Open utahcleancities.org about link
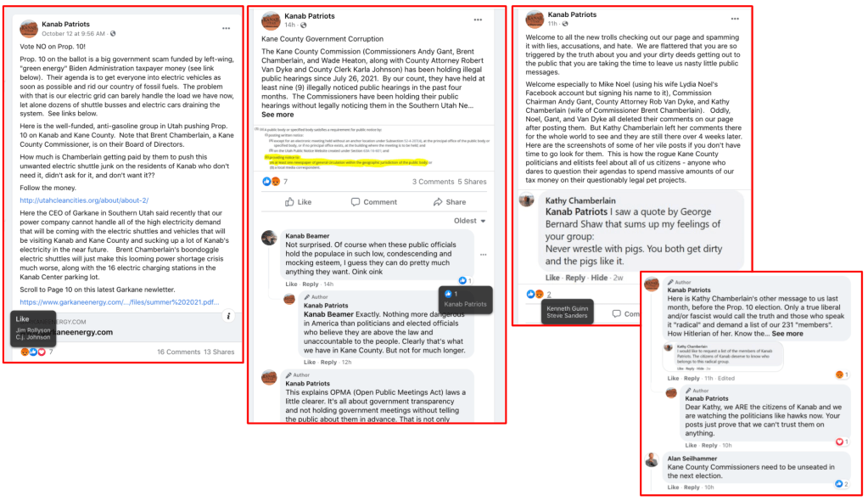The image size is (868, 501). pyautogui.click(x=84, y=200)
